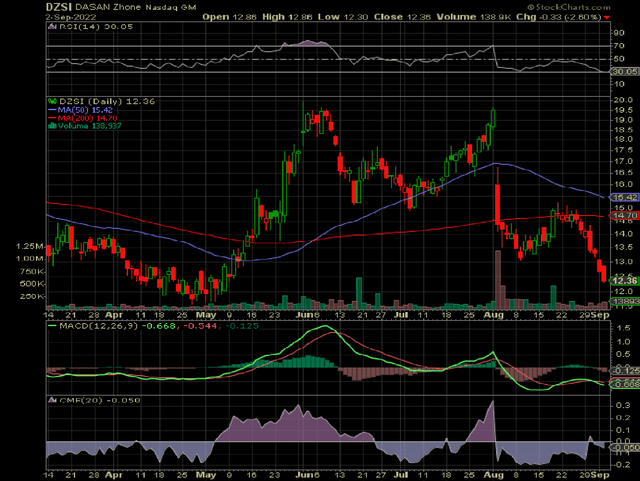Click the Low 12.30 value
The height and width of the screenshot is (481, 640).
(343, 17)
